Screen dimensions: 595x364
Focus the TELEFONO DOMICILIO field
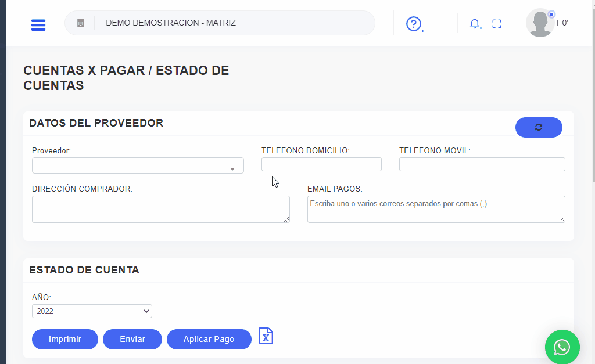tap(321, 164)
